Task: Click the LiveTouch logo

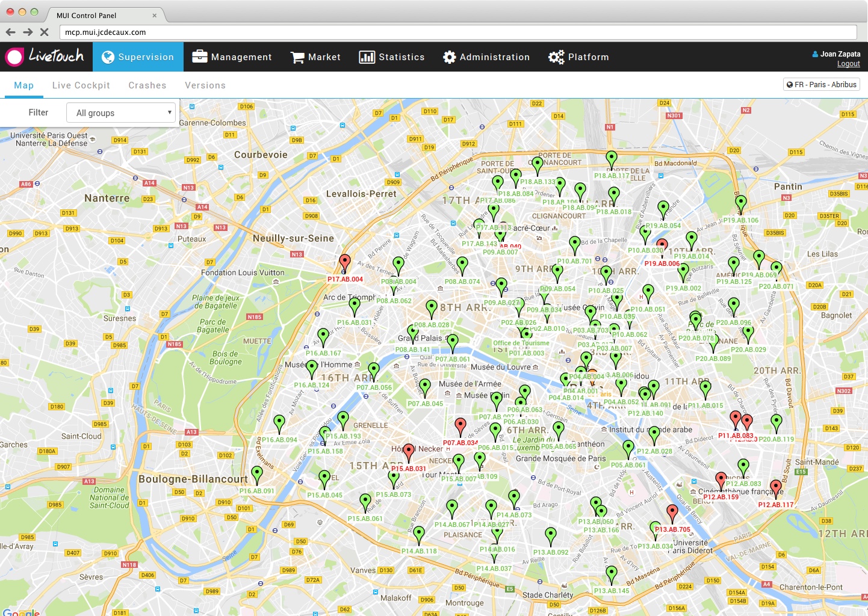Action: point(45,56)
